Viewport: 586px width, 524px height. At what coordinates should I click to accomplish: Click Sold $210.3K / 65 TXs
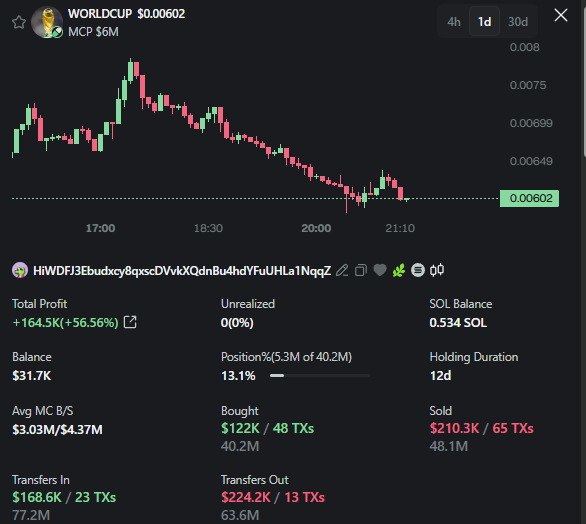[482, 428]
